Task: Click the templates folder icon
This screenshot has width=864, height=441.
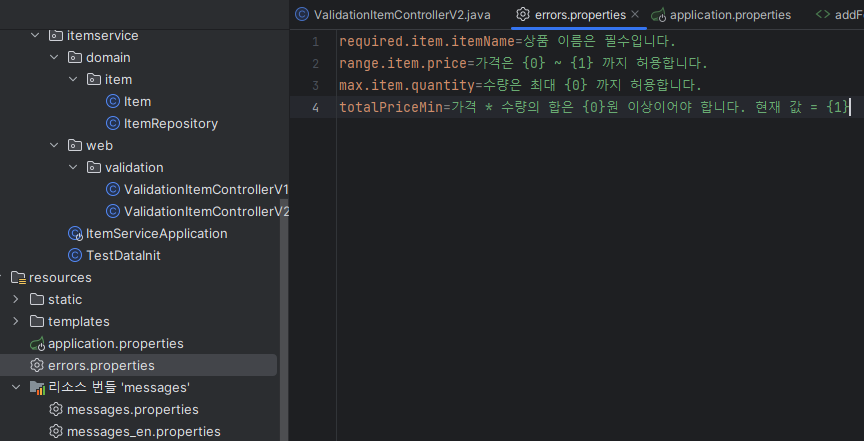Action: pyautogui.click(x=37, y=321)
